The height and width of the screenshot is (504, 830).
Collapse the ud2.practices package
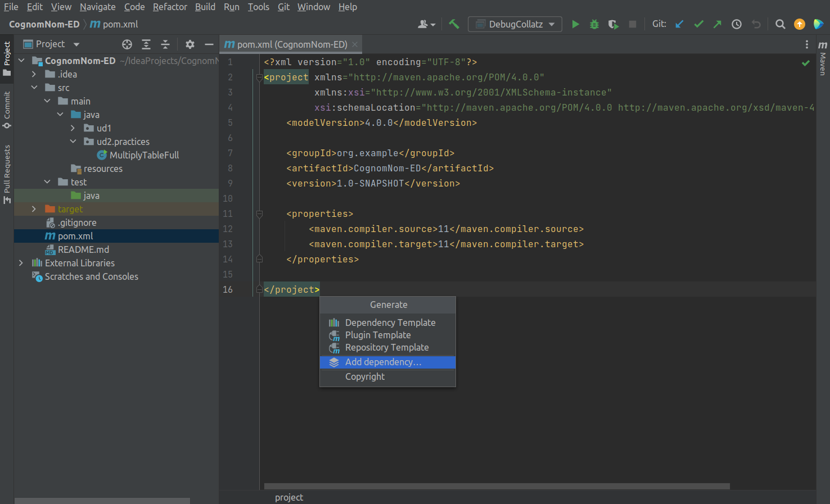tap(73, 141)
